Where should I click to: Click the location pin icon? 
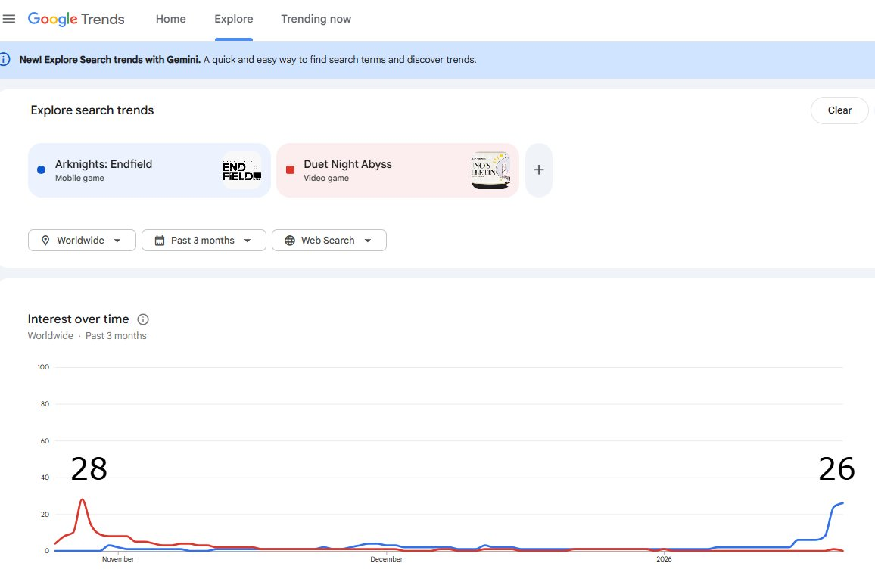(45, 241)
